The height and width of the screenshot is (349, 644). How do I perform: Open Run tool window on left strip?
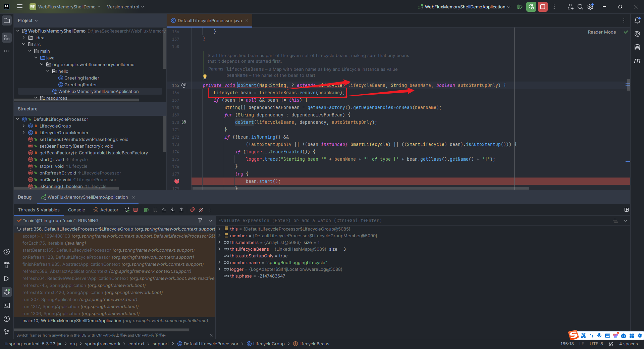click(x=7, y=279)
